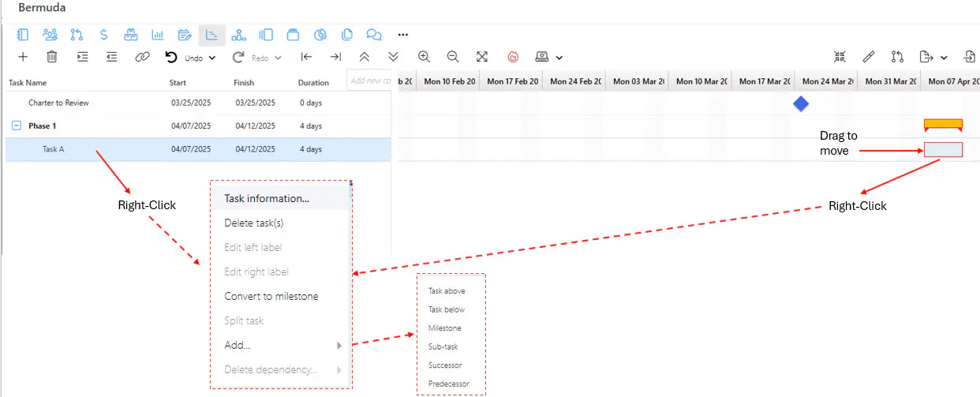Image resolution: width=980 pixels, height=397 pixels.
Task: Select the Gantt chart view icon
Action: click(x=211, y=35)
